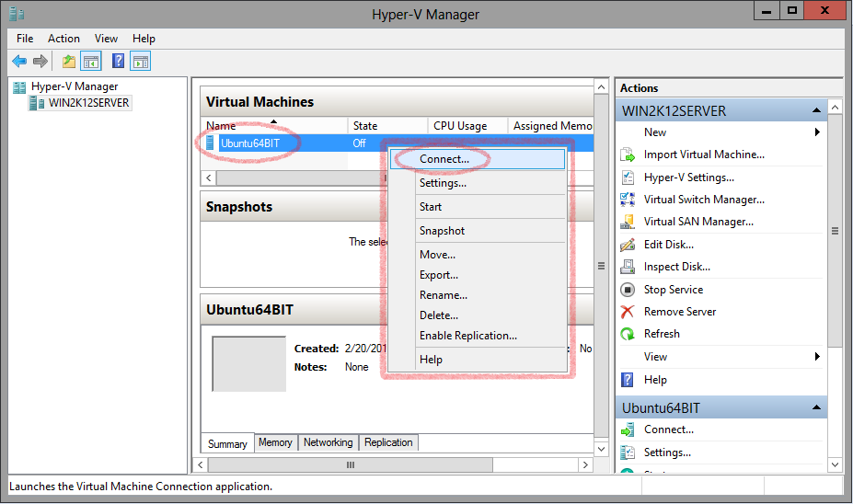Sort by the Name column header

tap(274, 126)
